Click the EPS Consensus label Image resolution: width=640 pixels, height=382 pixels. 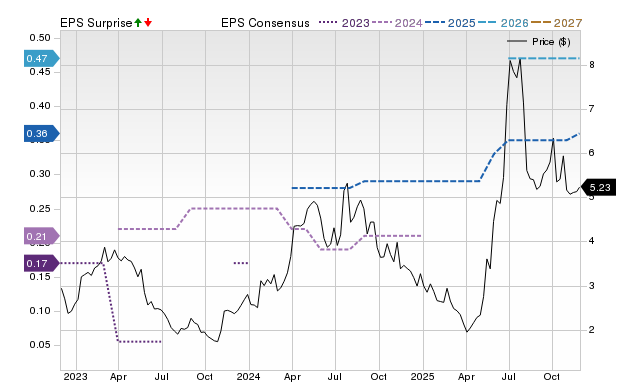click(x=265, y=23)
